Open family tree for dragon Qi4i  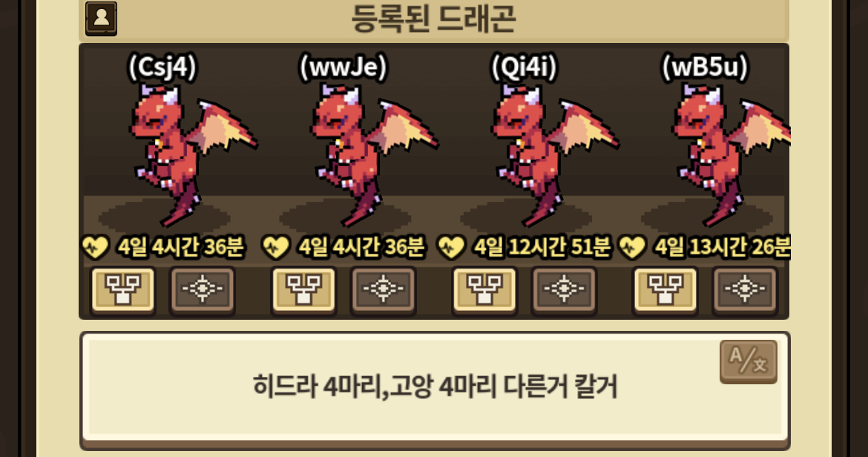coord(485,289)
